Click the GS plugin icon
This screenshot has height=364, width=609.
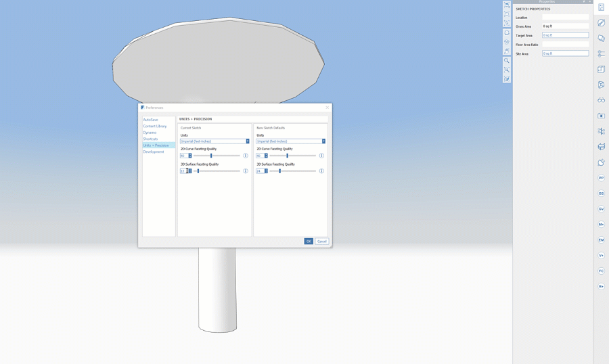(601, 194)
